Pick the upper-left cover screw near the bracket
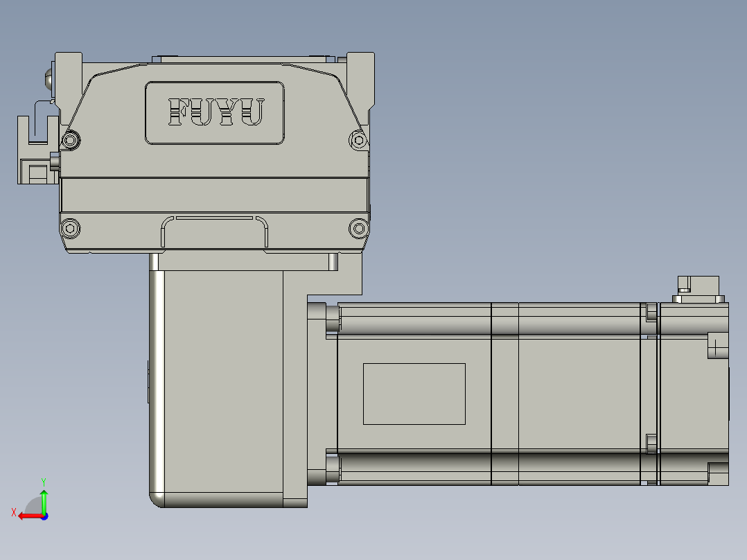Viewport: 747px width, 560px height. click(x=71, y=140)
